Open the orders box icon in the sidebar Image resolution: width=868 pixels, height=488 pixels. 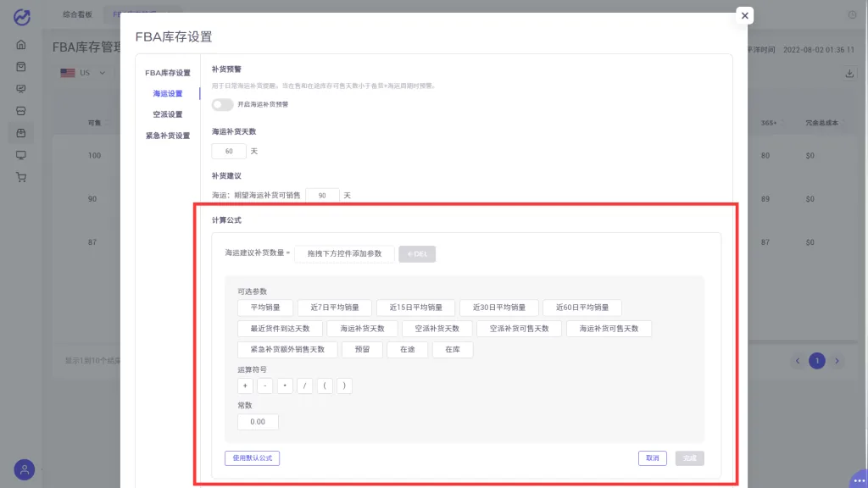pyautogui.click(x=21, y=66)
